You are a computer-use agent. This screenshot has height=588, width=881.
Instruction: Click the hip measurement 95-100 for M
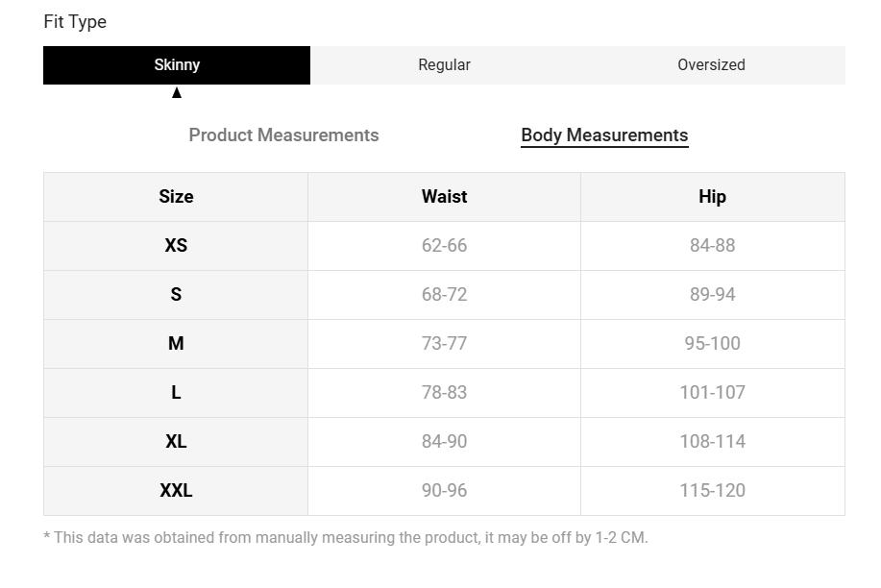(x=713, y=343)
